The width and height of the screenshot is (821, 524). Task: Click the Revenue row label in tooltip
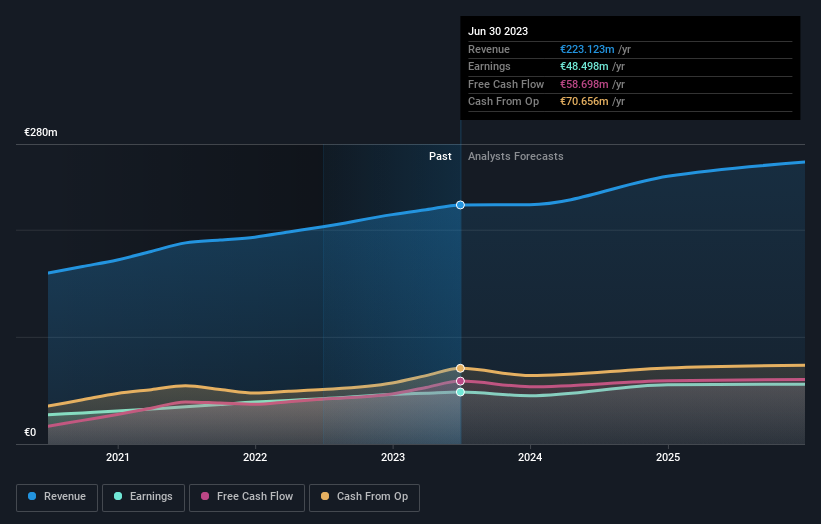tap(489, 49)
